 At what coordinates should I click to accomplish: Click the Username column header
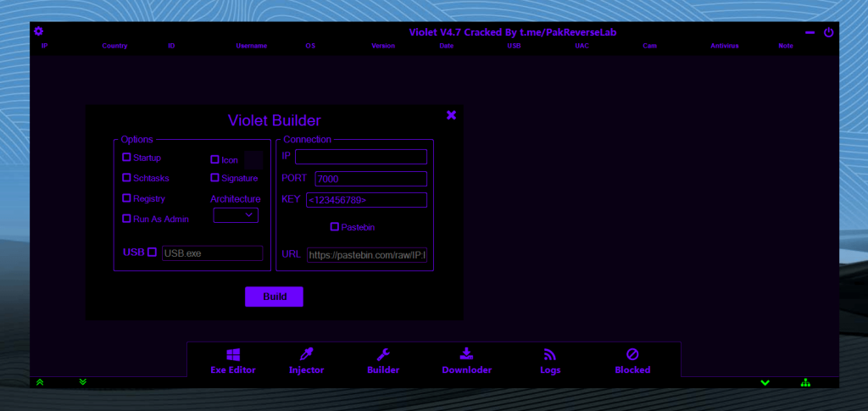(251, 46)
